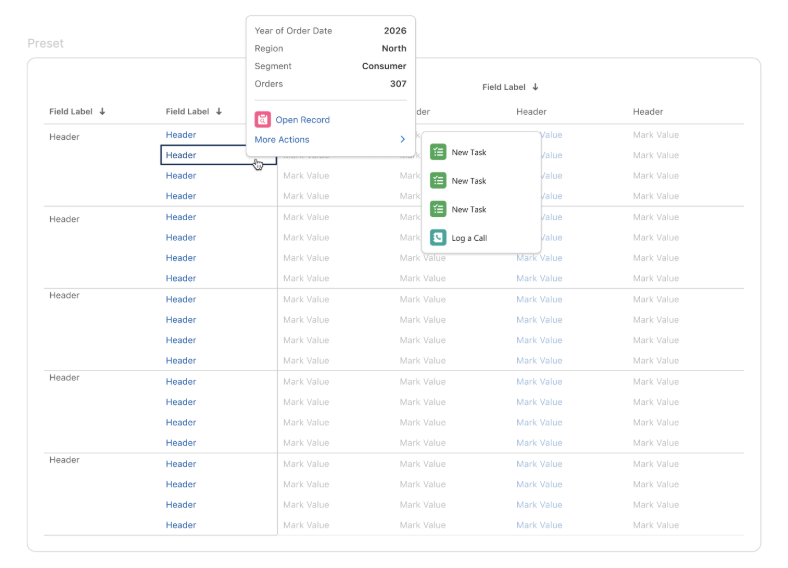Click sort arrow beside Field Label above Header columns
788x568 pixels.
[x=536, y=87]
